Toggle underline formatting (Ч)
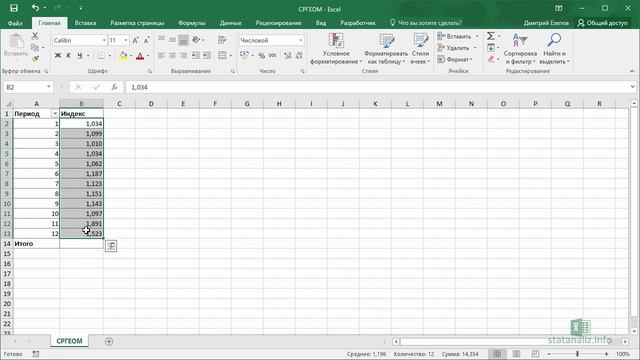Viewport: 640px width, 360px height. tap(80, 56)
